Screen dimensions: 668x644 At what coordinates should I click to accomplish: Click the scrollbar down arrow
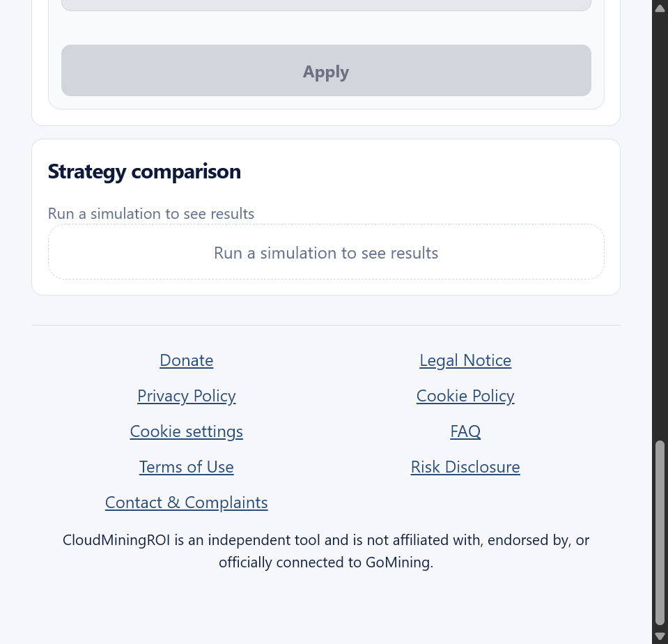pos(660,636)
